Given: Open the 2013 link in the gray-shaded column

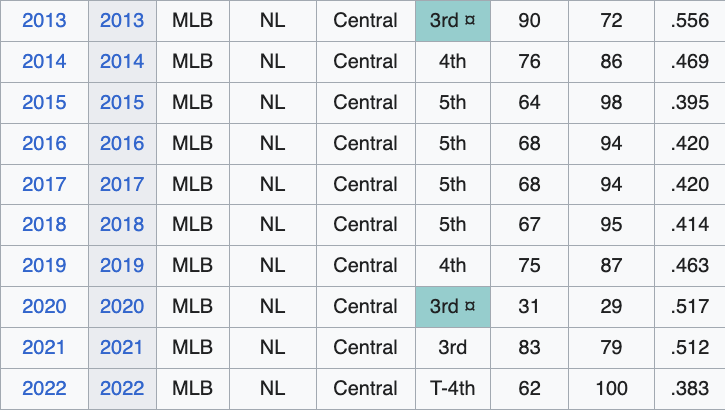Looking at the screenshot, I should [x=122, y=21].
